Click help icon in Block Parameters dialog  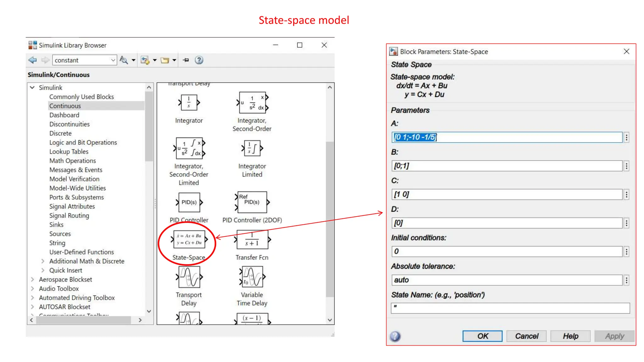[x=395, y=336]
